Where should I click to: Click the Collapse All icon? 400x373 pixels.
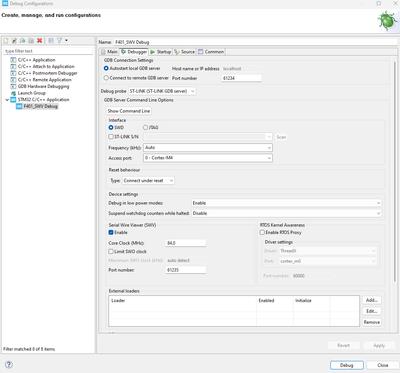(51, 41)
